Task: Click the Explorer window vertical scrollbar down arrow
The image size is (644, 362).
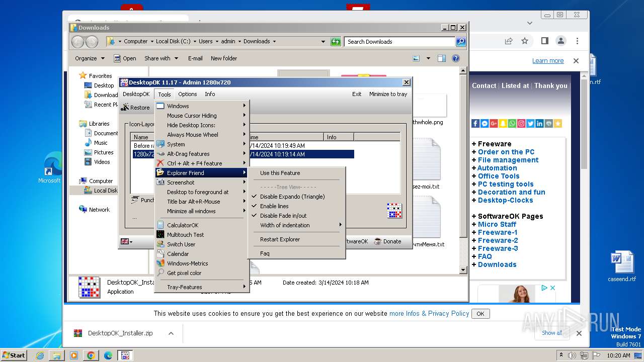Action: point(463,270)
